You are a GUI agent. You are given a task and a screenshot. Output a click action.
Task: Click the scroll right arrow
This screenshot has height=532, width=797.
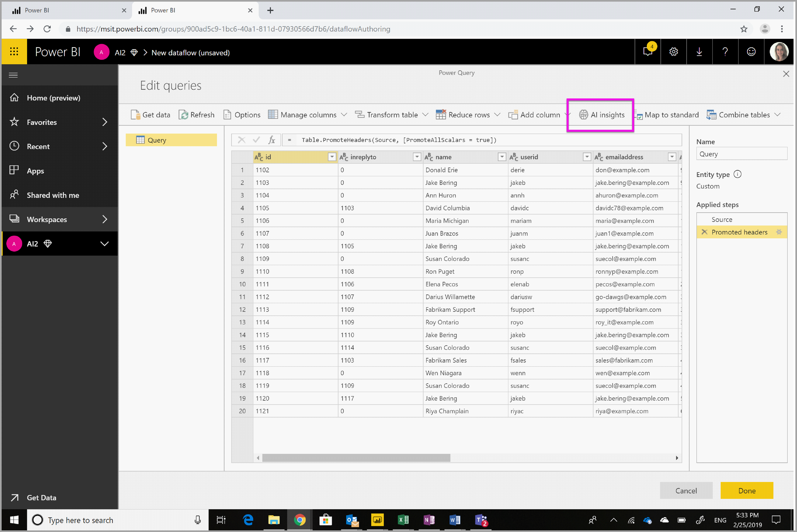(x=677, y=458)
